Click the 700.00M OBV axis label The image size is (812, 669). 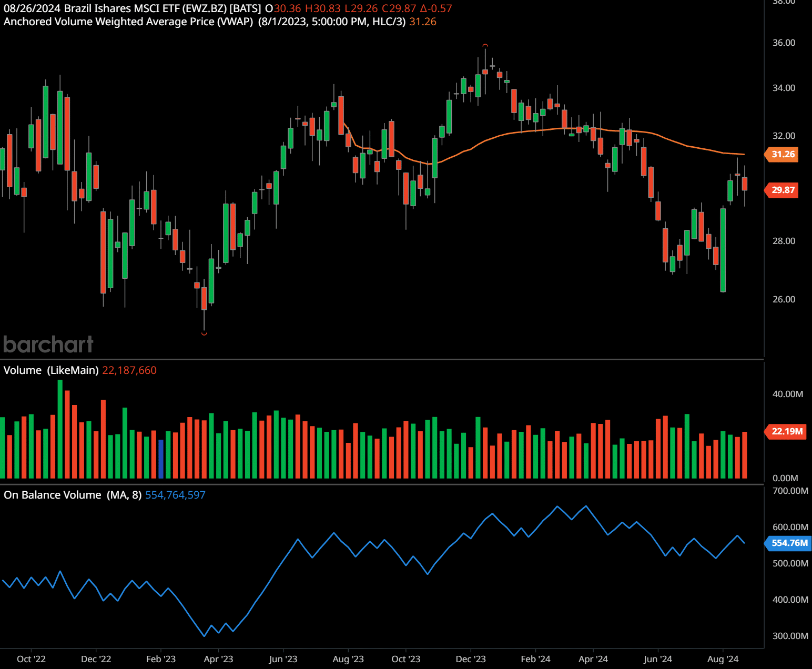coord(790,491)
